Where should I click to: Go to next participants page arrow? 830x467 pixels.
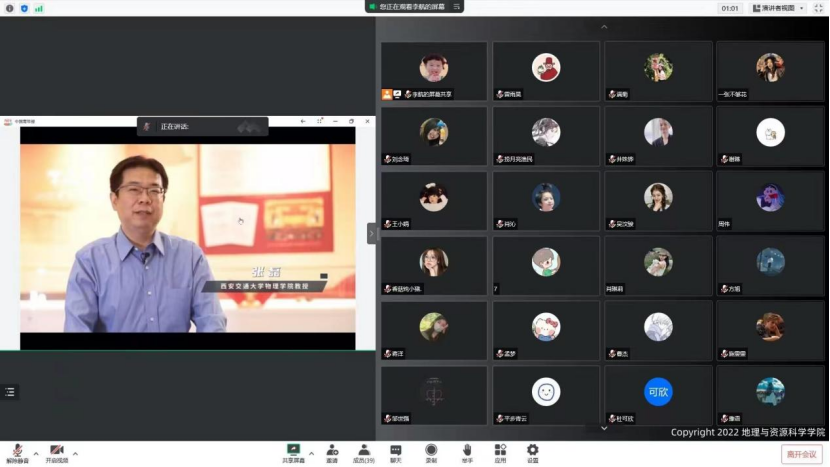(x=604, y=428)
